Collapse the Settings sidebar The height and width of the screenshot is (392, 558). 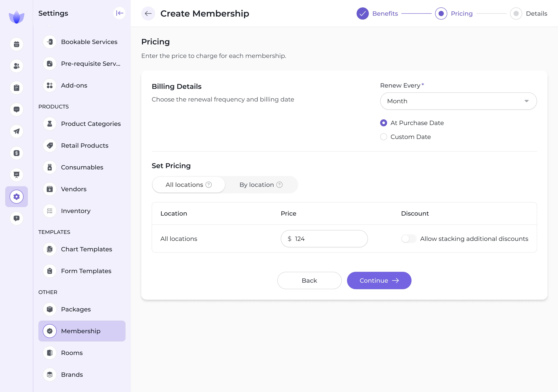click(x=120, y=13)
